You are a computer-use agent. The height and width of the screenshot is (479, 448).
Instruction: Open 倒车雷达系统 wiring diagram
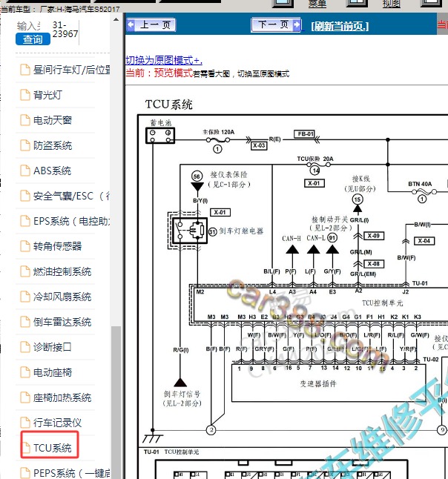62,322
